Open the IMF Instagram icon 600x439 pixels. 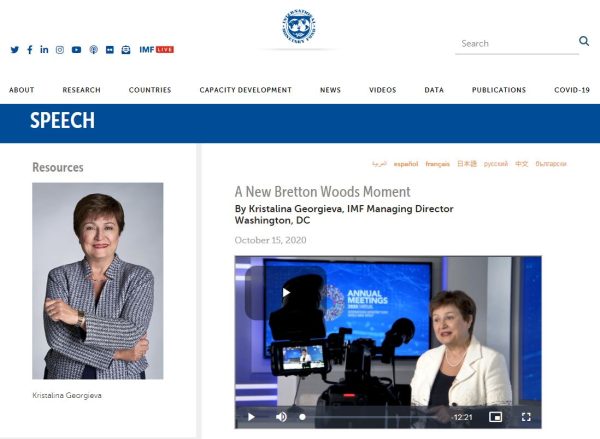pos(60,50)
